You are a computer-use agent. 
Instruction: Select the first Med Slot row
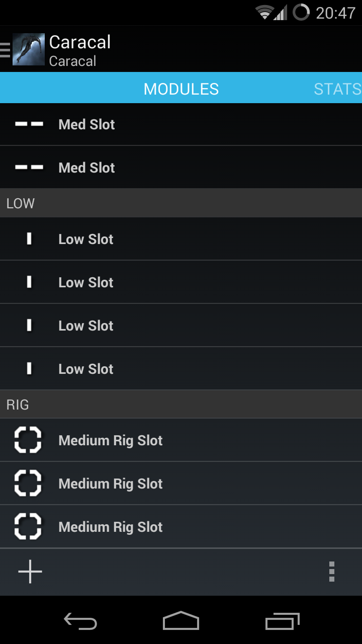181,124
